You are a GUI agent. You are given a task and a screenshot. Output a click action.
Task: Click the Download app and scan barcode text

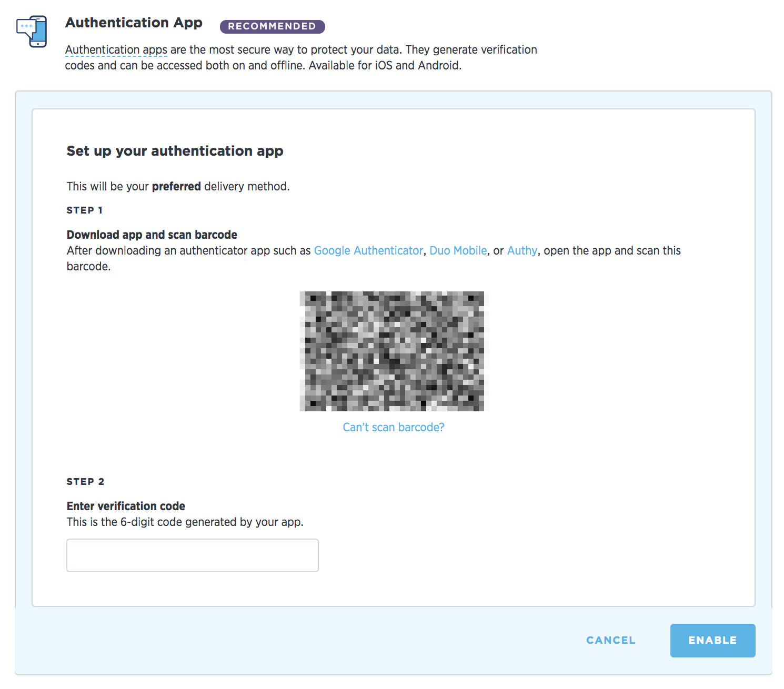tap(152, 235)
